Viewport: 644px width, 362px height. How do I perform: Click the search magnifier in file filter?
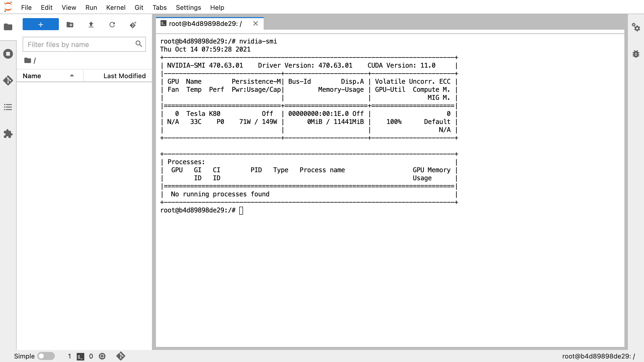pos(139,44)
